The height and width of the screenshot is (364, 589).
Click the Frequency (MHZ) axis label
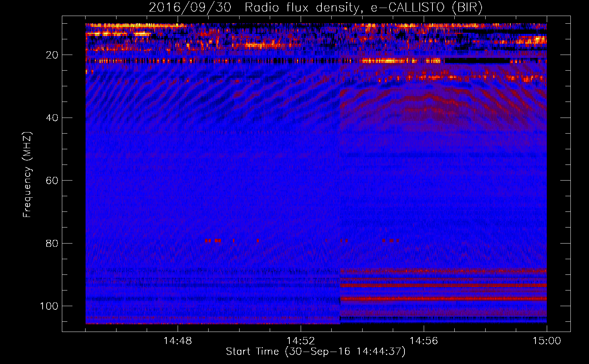pos(27,174)
